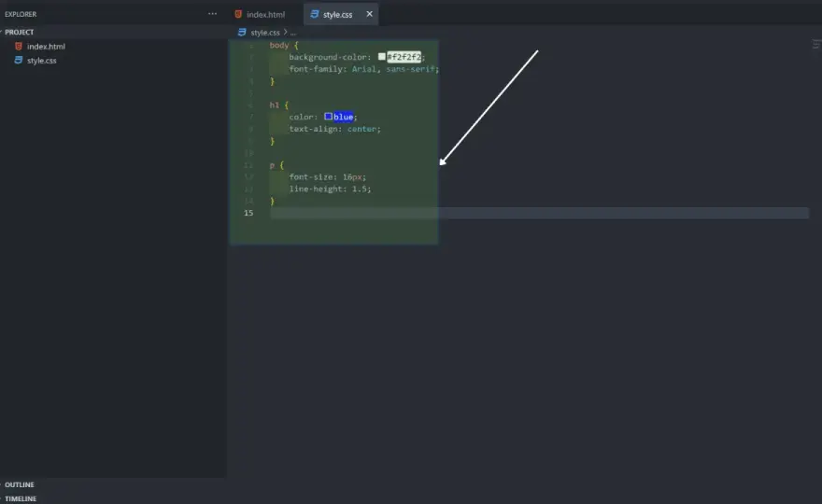822x504 pixels.
Task: Open style.css in the Explorer tree
Action: [41, 61]
